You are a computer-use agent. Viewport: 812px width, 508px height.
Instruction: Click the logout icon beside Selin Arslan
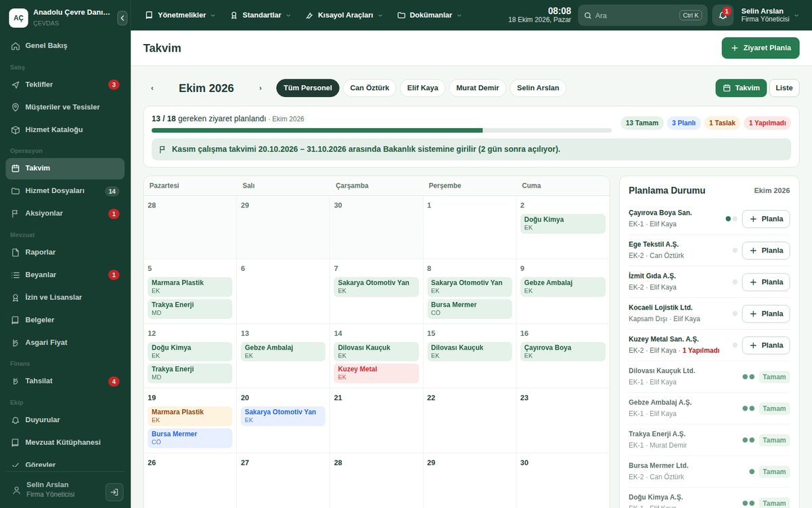[114, 492]
